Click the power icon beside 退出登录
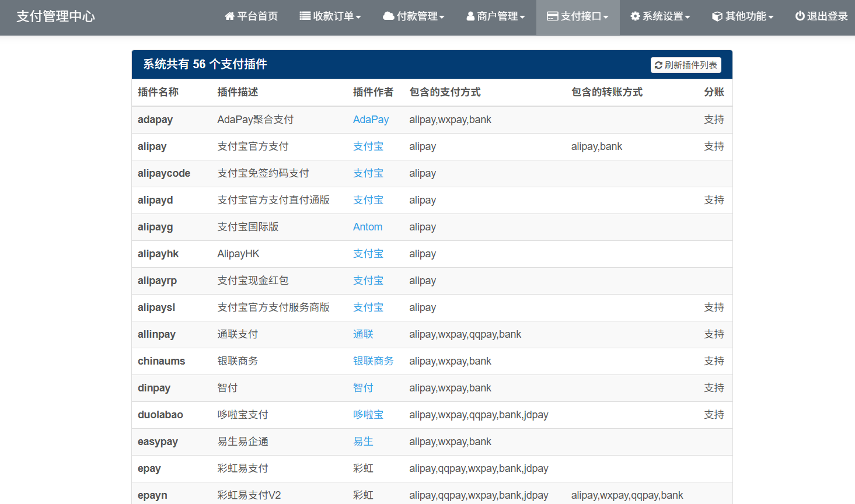 pos(800,16)
